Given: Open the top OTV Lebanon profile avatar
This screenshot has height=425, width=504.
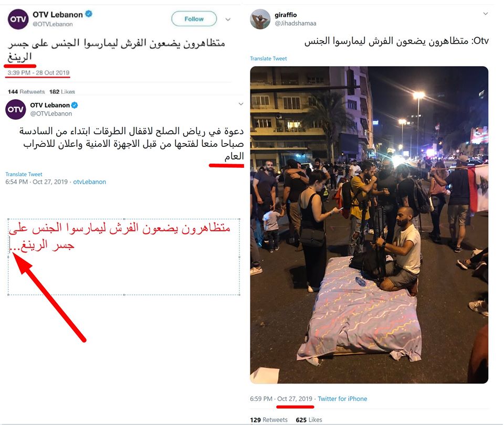Looking at the screenshot, I should tap(18, 19).
